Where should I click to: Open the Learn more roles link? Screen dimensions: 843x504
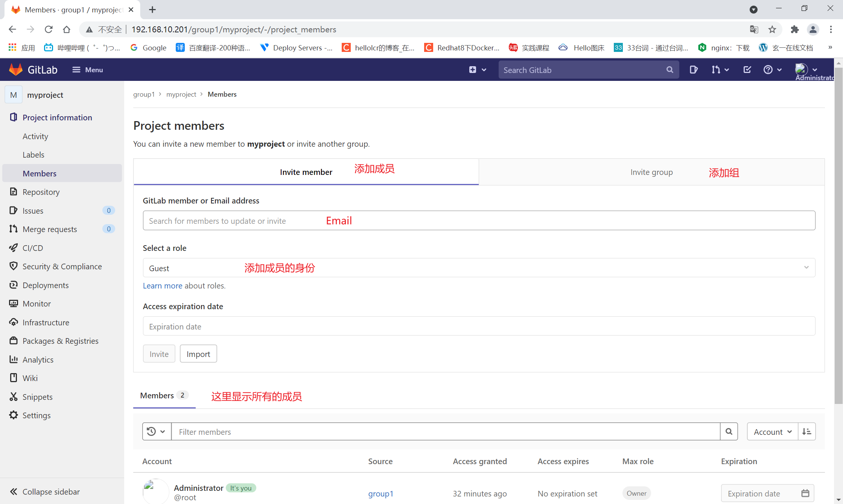pos(163,285)
